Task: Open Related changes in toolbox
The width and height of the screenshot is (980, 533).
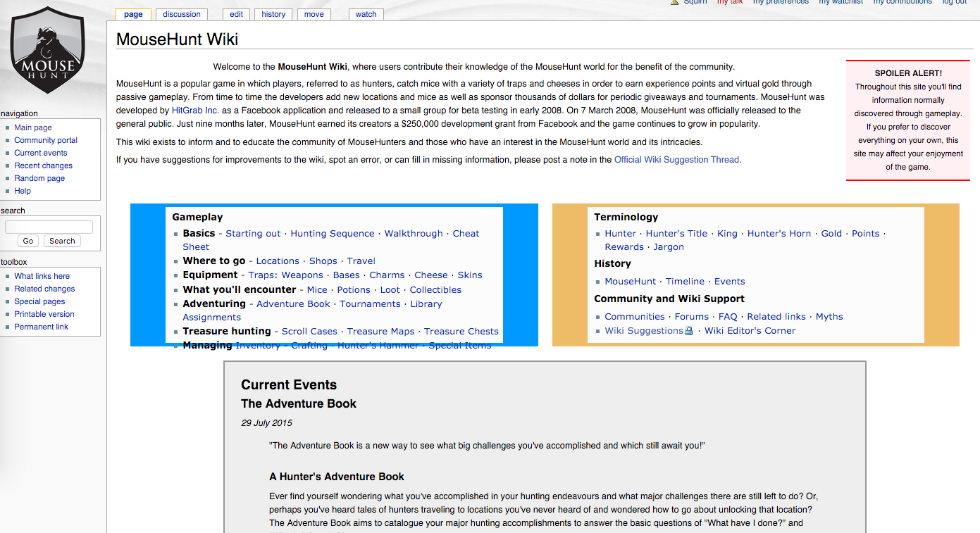Action: click(x=44, y=289)
